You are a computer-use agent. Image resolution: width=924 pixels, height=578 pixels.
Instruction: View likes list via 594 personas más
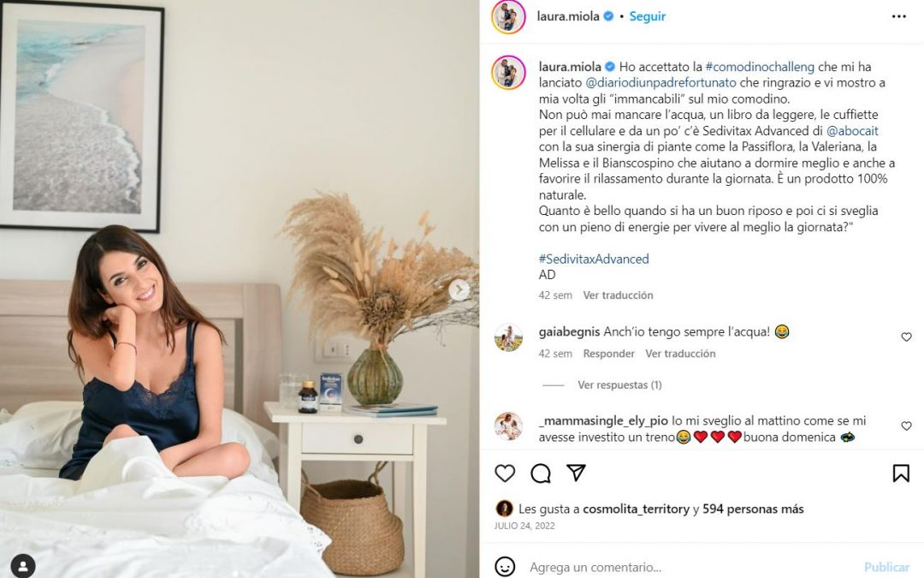753,509
